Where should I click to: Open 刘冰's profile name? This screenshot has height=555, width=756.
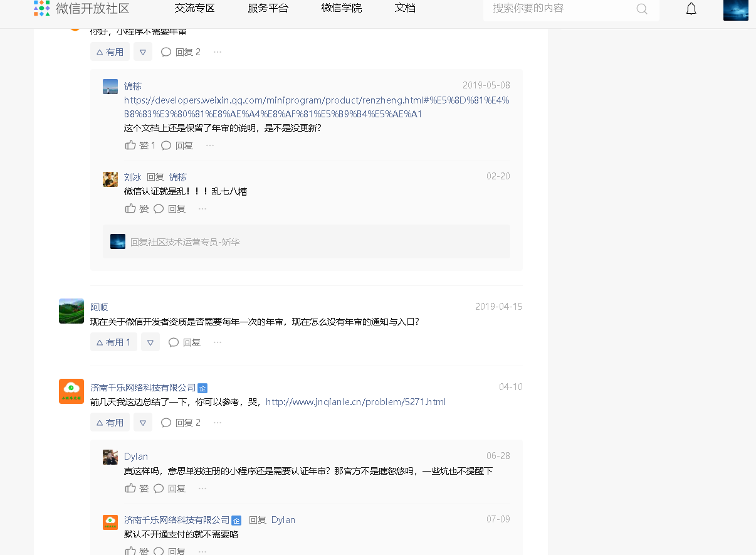133,177
